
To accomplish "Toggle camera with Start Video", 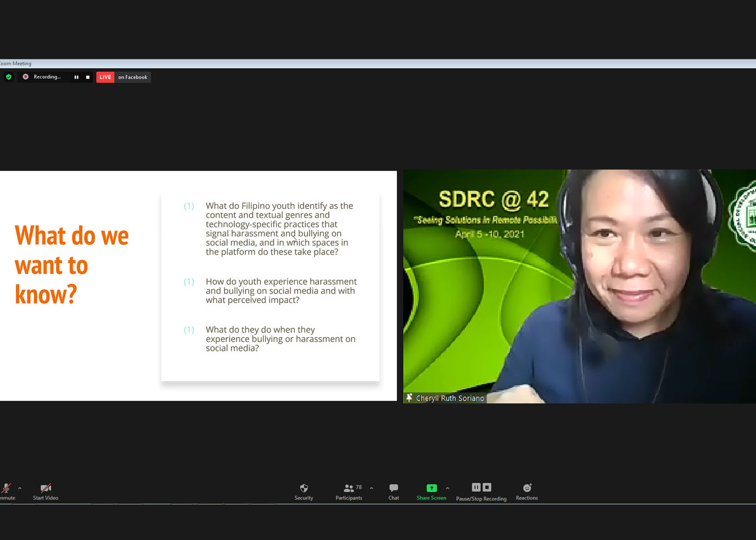I will coord(45,491).
